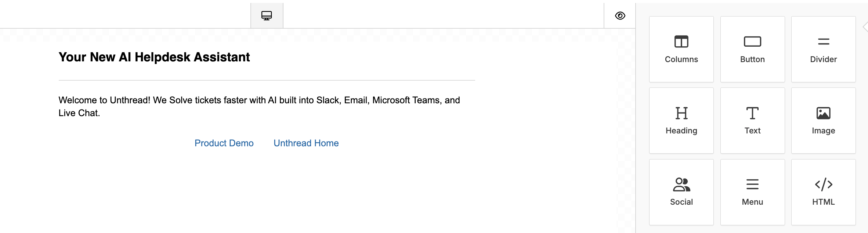
Task: Open the Product Demo link
Action: tap(224, 143)
